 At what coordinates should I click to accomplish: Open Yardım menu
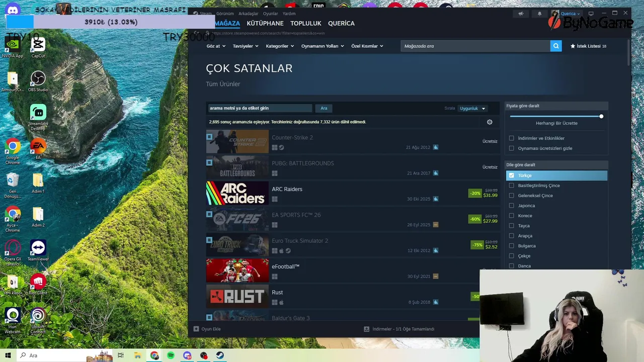tap(289, 14)
